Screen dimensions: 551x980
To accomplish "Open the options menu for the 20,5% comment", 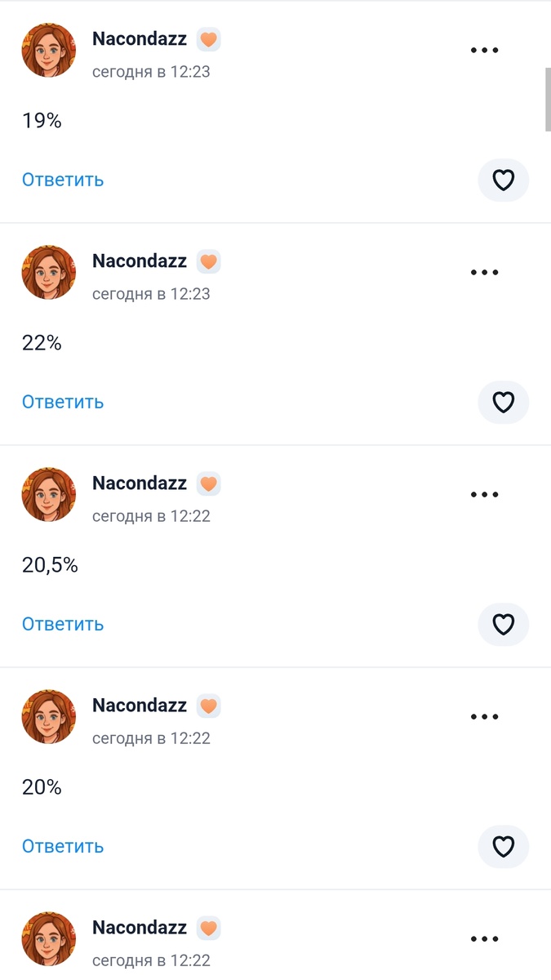I will [485, 493].
